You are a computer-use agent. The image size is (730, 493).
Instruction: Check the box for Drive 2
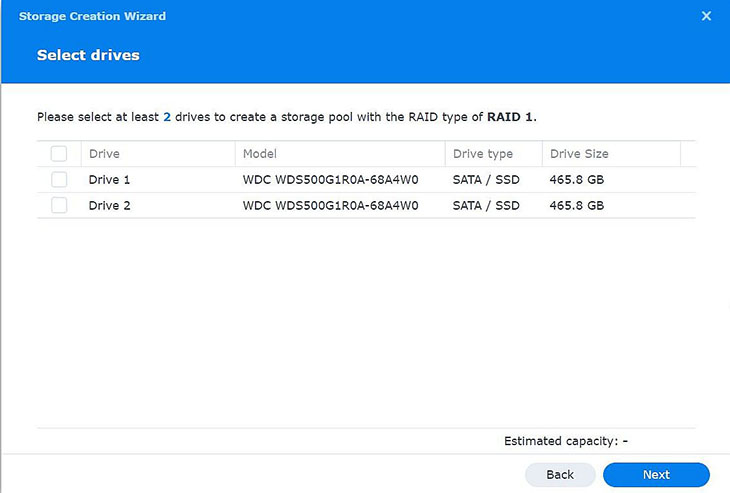[x=59, y=205]
